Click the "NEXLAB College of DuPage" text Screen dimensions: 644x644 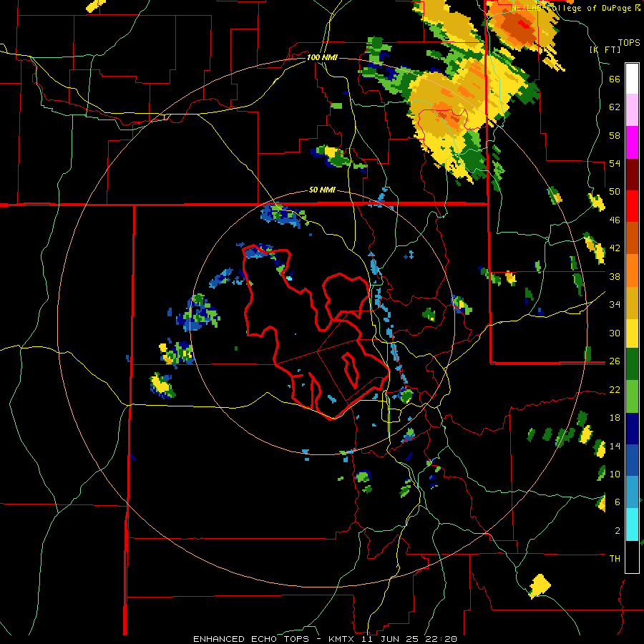(x=571, y=8)
